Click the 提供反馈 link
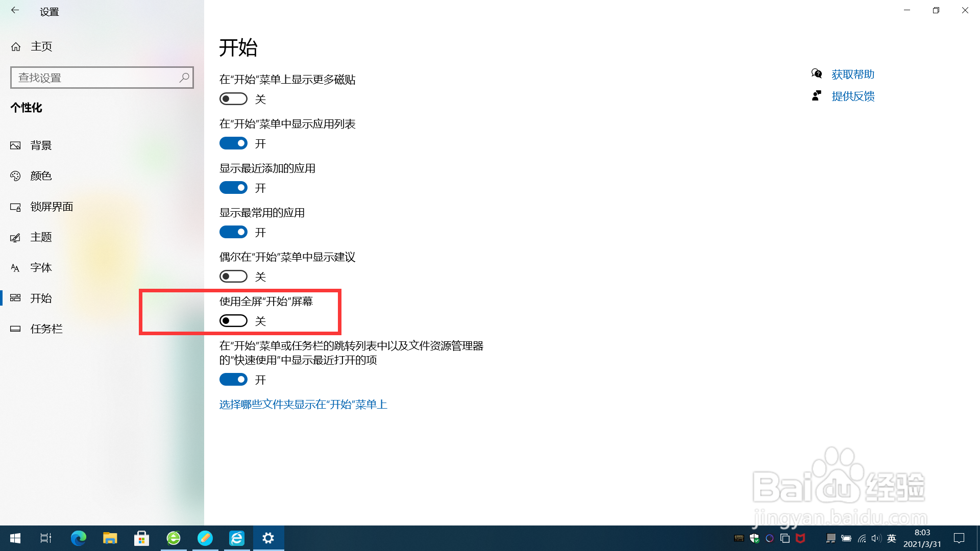The width and height of the screenshot is (980, 551). point(853,96)
